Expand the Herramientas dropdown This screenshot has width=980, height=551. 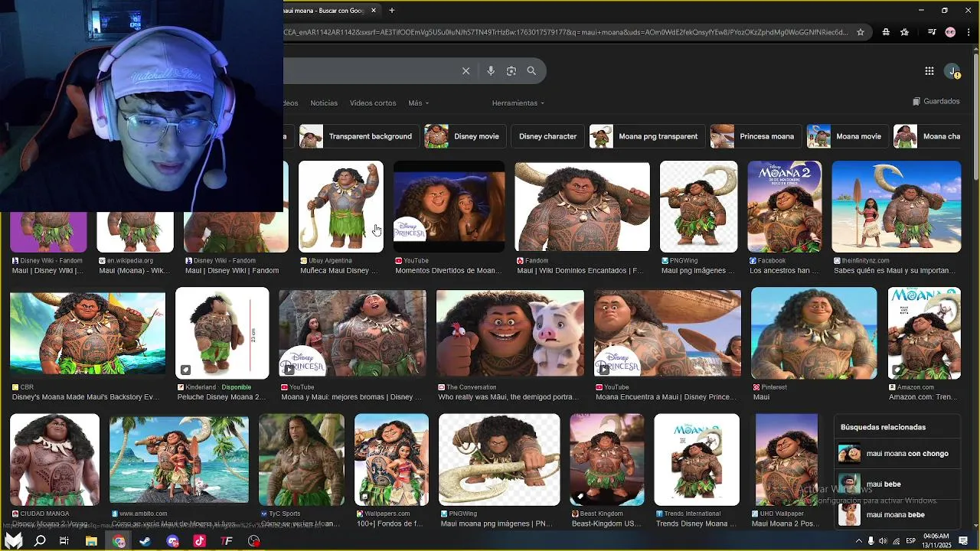pyautogui.click(x=518, y=103)
